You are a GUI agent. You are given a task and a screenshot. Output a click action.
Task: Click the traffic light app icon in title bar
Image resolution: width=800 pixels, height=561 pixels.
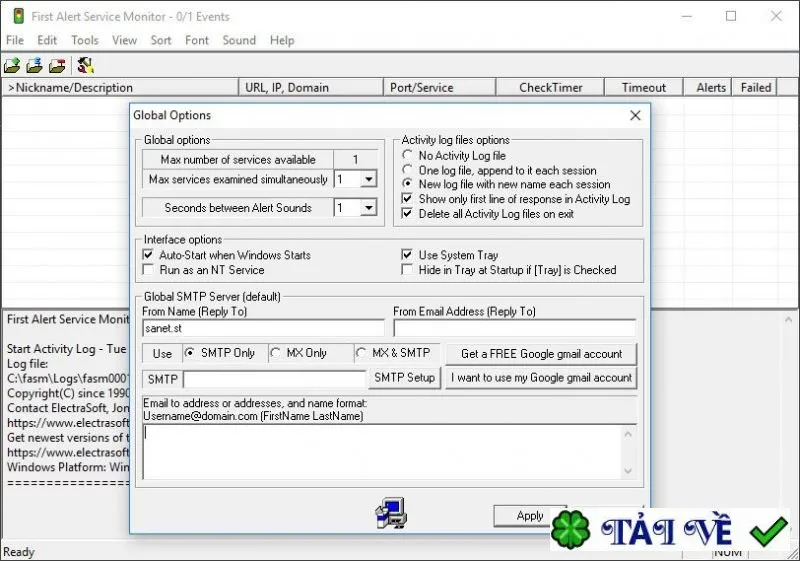coord(18,16)
